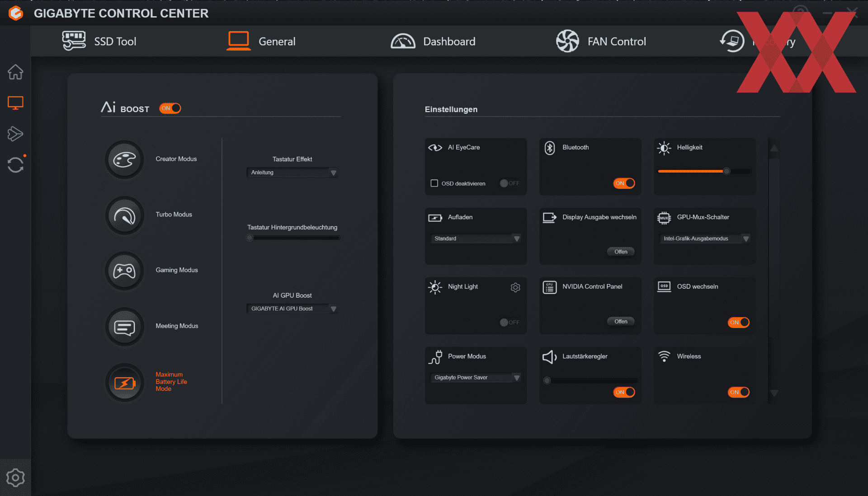This screenshot has width=868, height=496.
Task: Adjust the Tastatur Hintergrundbeleuchtung slider
Action: [x=293, y=238]
